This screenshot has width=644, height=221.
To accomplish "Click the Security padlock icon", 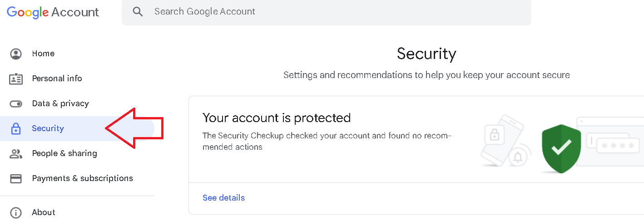I will tap(16, 129).
